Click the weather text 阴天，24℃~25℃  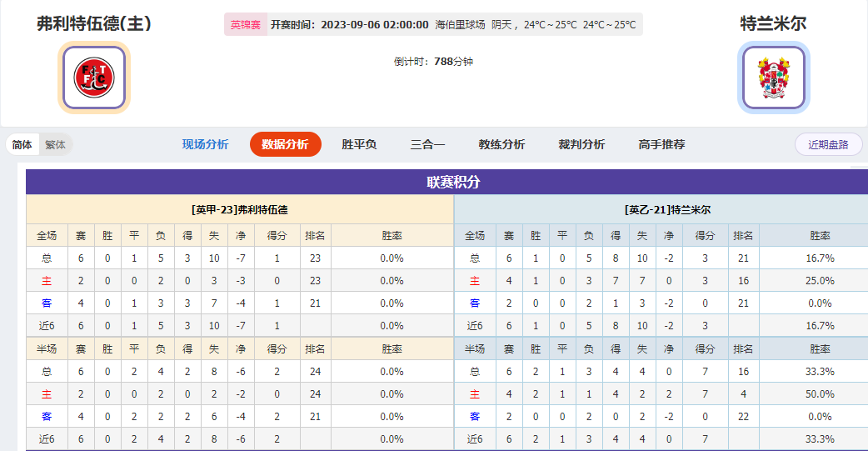pyautogui.click(x=534, y=25)
